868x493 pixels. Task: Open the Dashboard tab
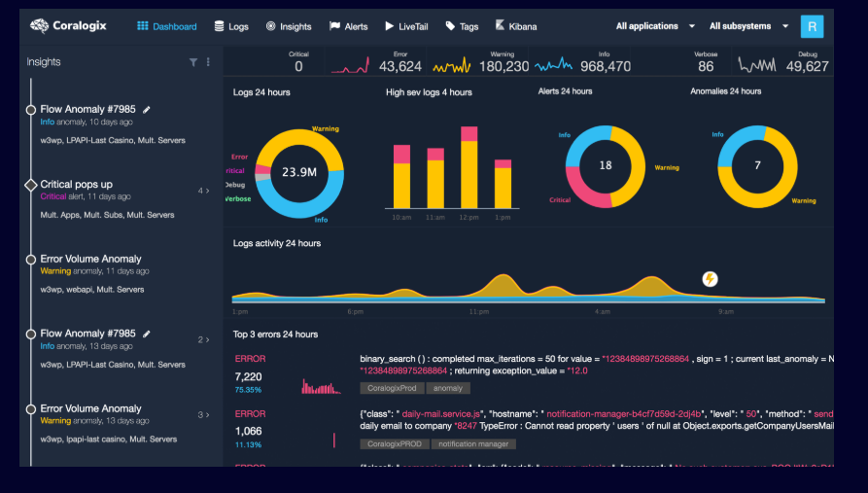tap(166, 26)
